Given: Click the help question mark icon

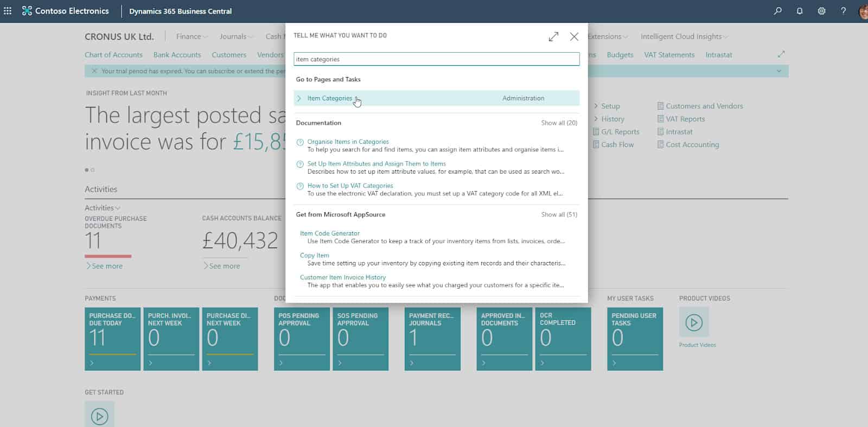Looking at the screenshot, I should pyautogui.click(x=843, y=11).
